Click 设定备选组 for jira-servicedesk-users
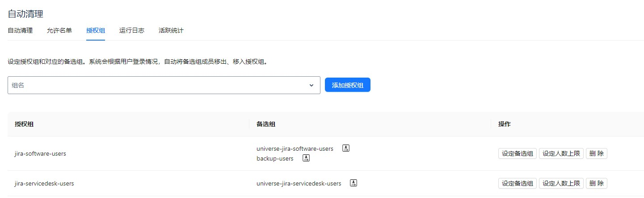Screen dimensions: 644x198 coord(517,183)
